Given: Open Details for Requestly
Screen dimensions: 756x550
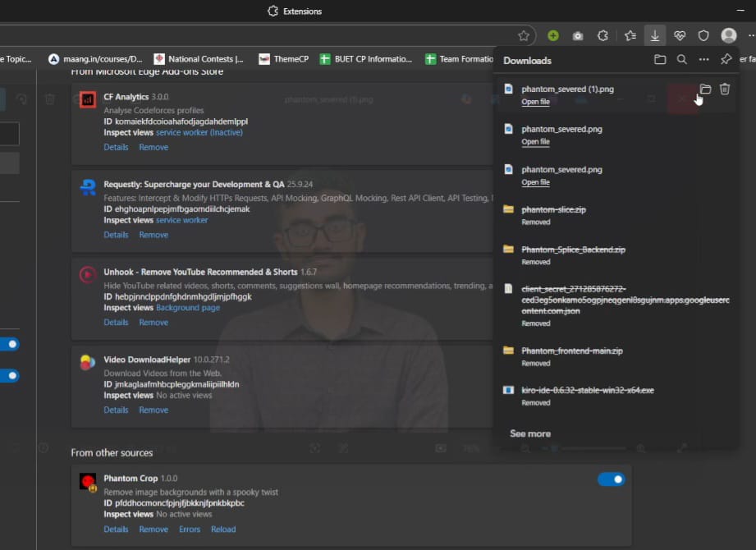Looking at the screenshot, I should click(116, 235).
